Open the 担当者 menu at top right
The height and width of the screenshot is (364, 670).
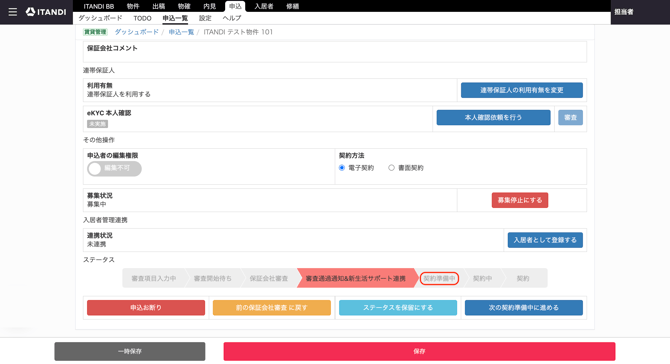[624, 12]
